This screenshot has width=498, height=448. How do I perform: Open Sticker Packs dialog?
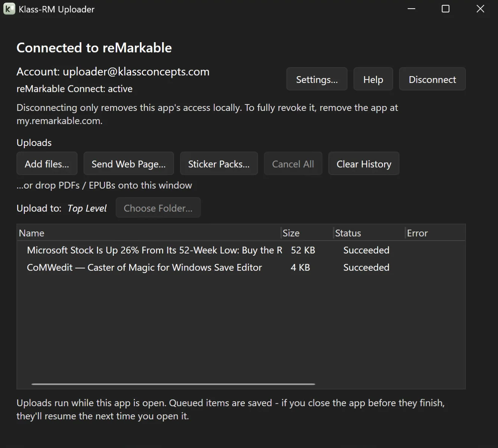click(219, 164)
